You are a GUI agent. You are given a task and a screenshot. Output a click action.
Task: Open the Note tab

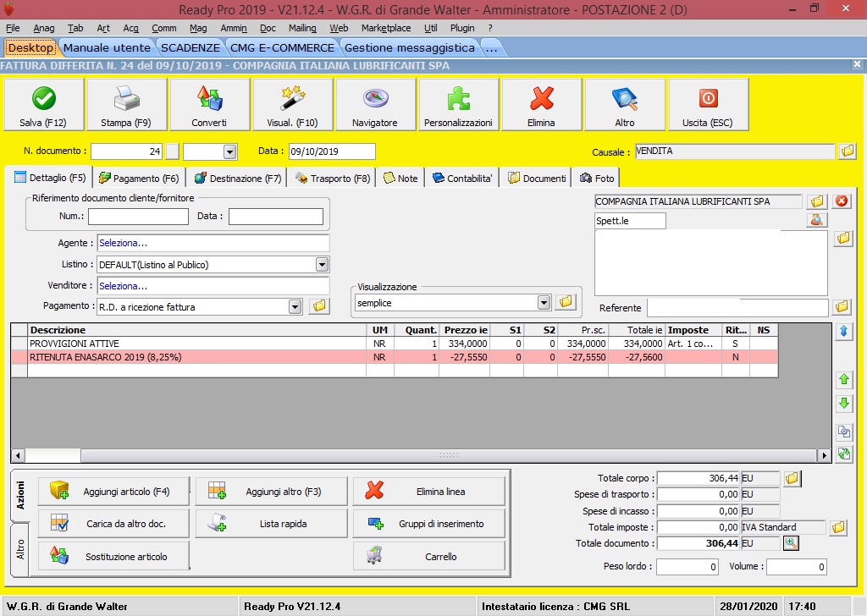tap(400, 179)
